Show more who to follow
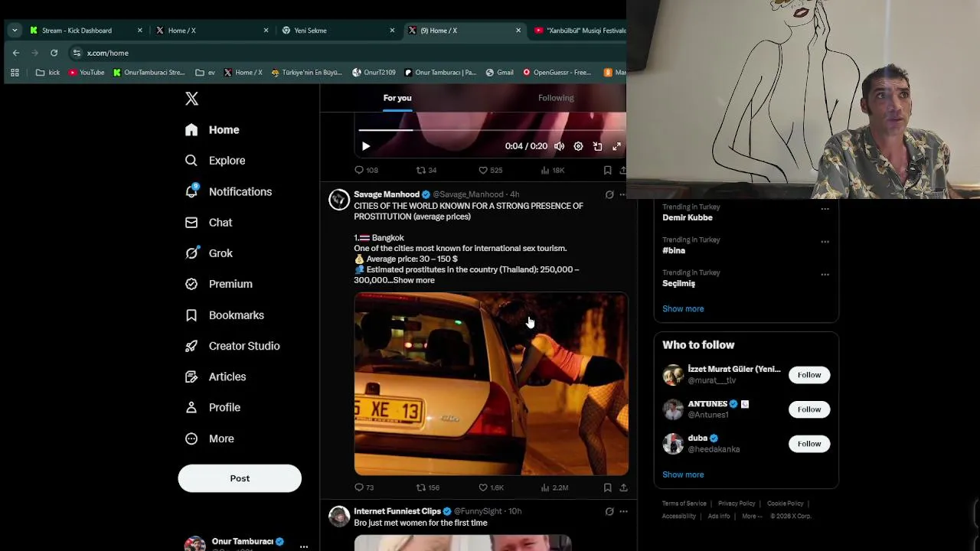The width and height of the screenshot is (980, 551). (x=683, y=474)
